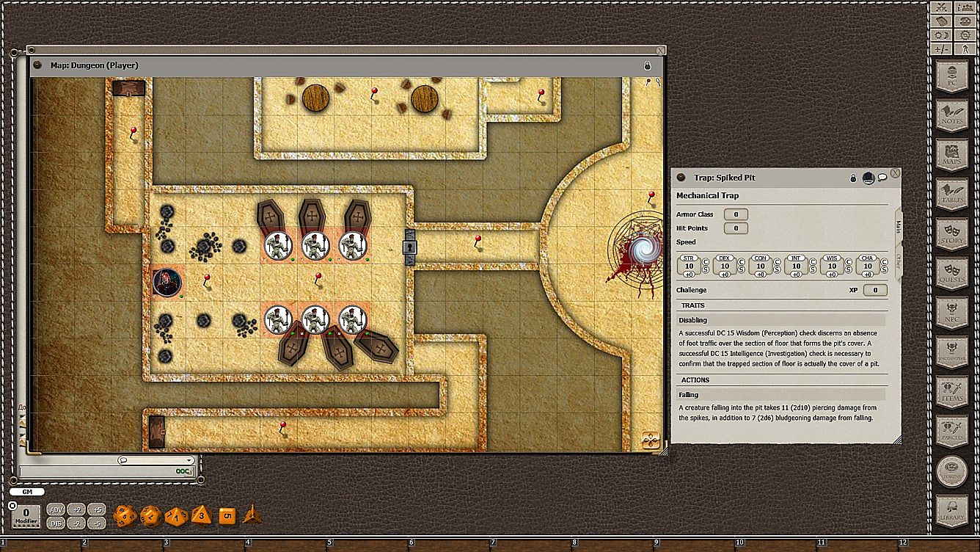
Task: Open the Story sidebar panel
Action: 952,235
